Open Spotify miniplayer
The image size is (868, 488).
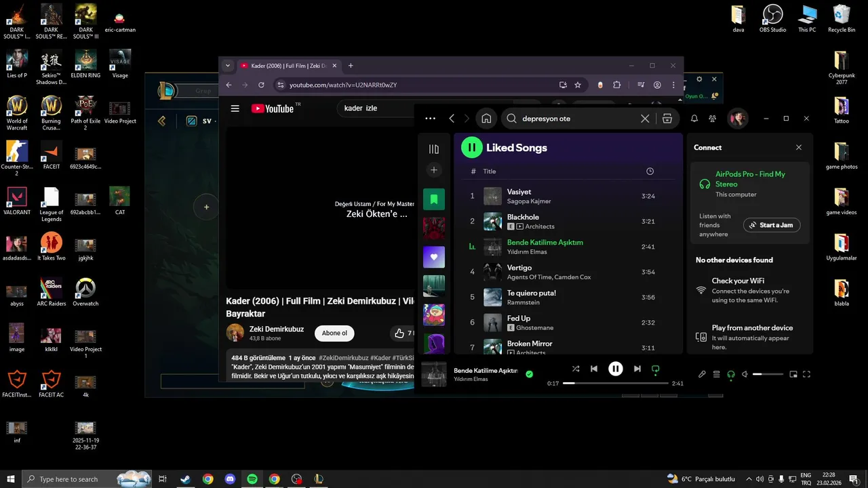click(793, 374)
